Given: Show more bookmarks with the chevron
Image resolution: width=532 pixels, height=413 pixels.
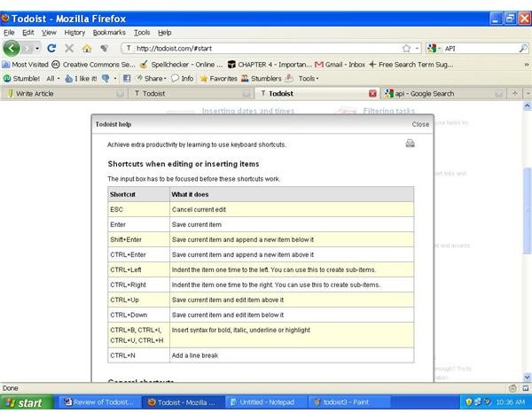Looking at the screenshot, I should pos(527,65).
